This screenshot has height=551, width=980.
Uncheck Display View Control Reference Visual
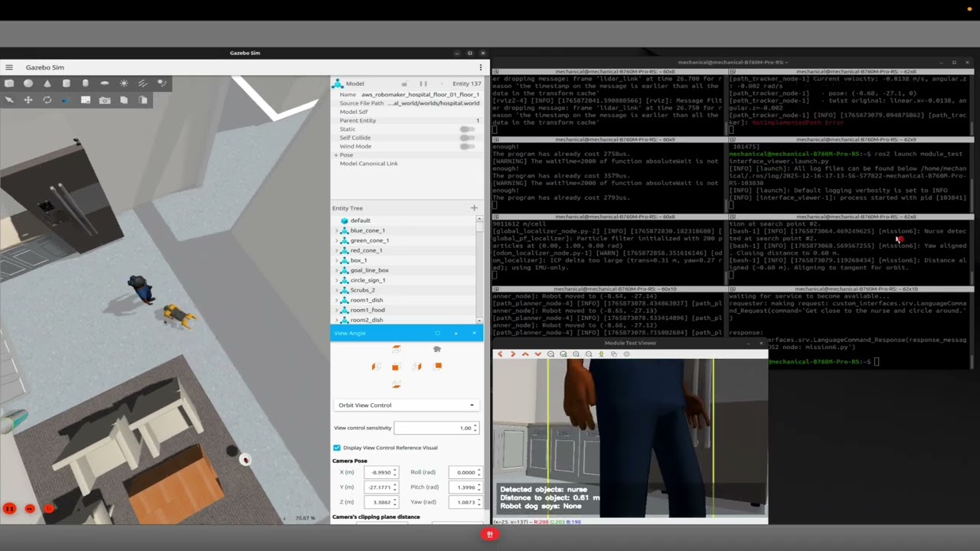(x=337, y=448)
